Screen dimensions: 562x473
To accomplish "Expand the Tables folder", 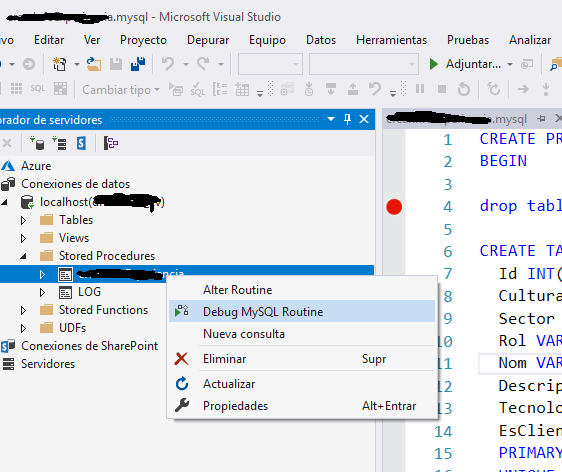I will coord(23,220).
